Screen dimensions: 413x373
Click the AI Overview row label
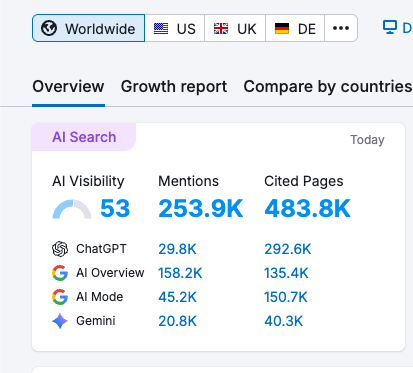110,273
